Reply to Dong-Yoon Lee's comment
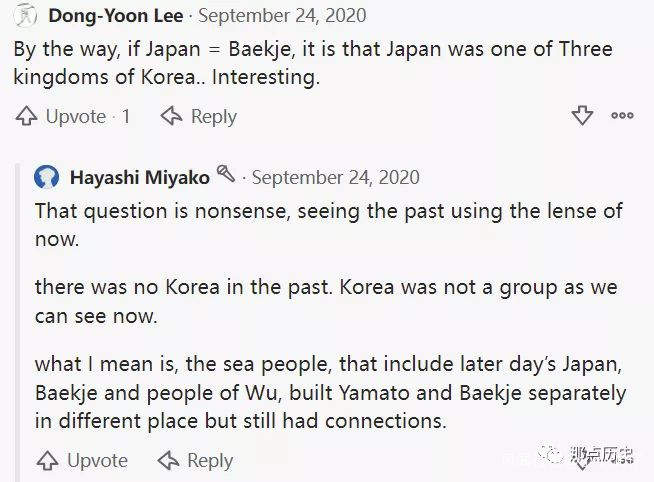The height and width of the screenshot is (482, 654). 199,117
